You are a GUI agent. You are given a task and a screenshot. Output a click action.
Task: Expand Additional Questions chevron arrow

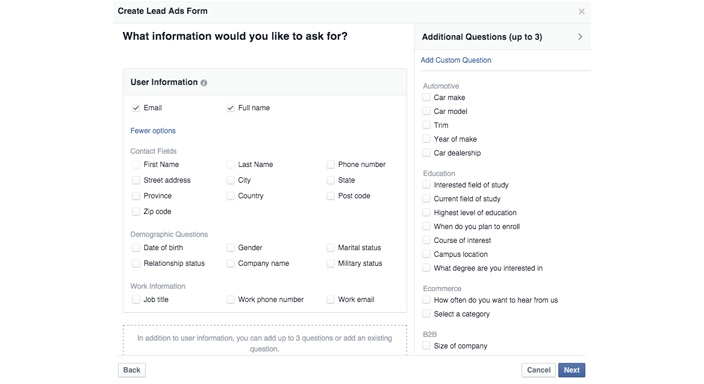580,37
